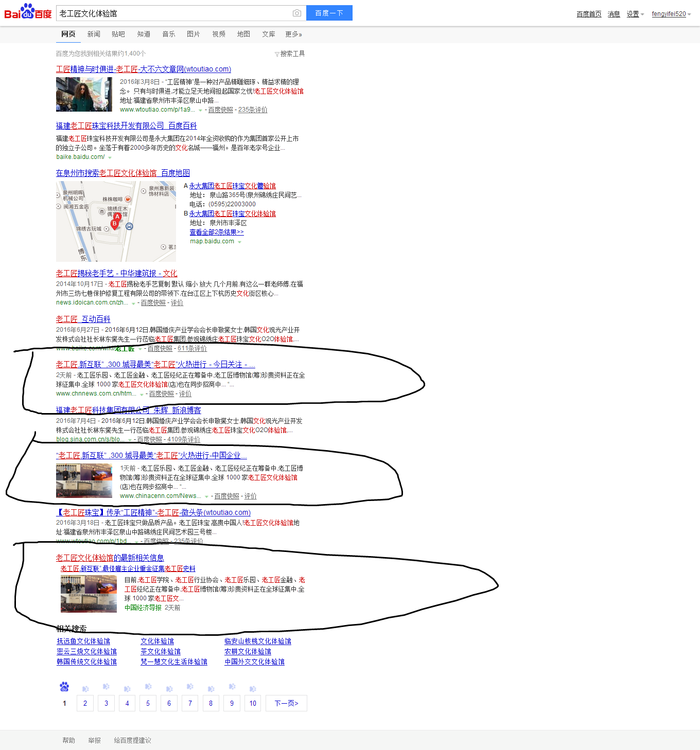This screenshot has width=700, height=750.
Task: Open 帮助 help link in footer
Action: click(x=68, y=740)
